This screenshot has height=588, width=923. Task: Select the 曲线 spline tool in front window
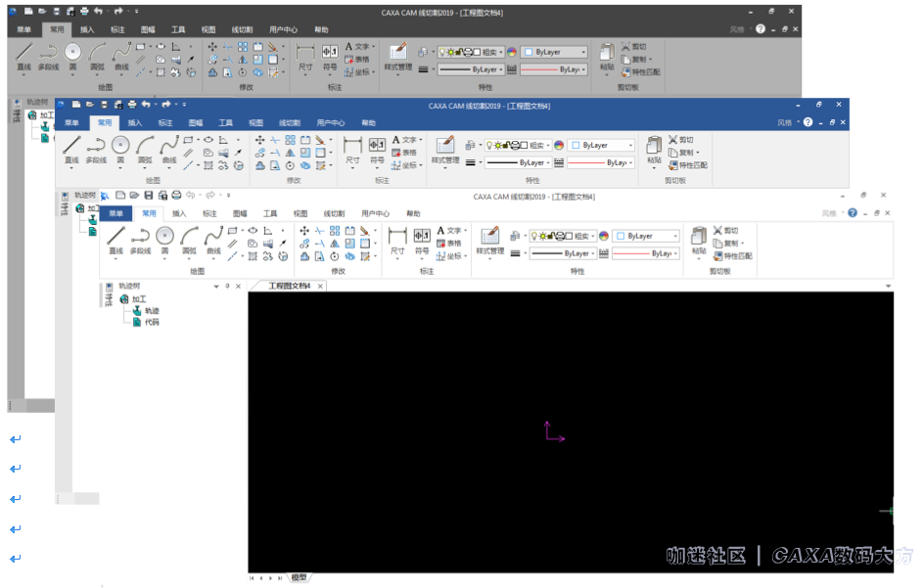(213, 241)
